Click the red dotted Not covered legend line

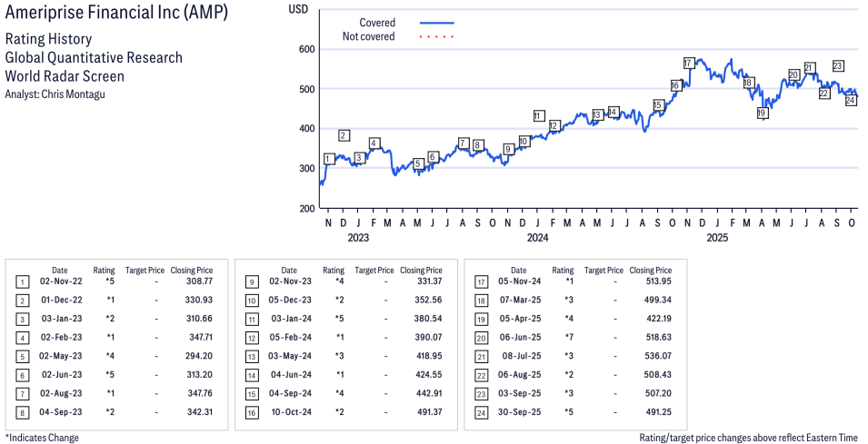(x=437, y=37)
